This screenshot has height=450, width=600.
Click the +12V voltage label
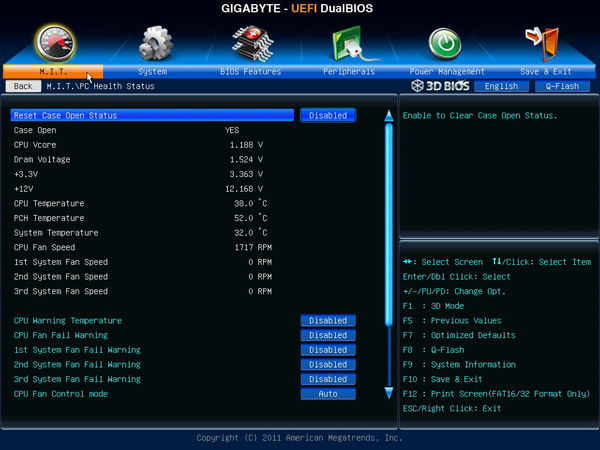pyautogui.click(x=24, y=189)
